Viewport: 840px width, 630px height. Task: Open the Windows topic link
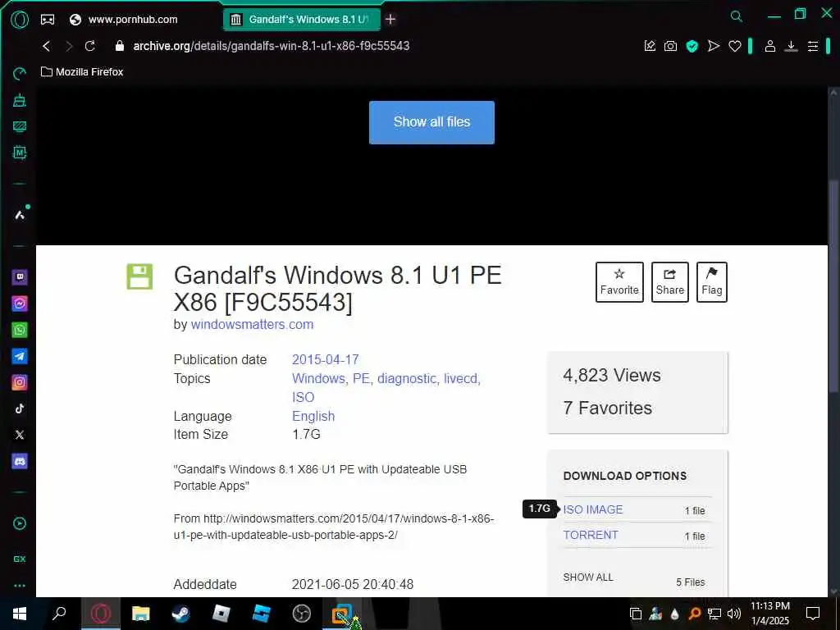point(318,379)
